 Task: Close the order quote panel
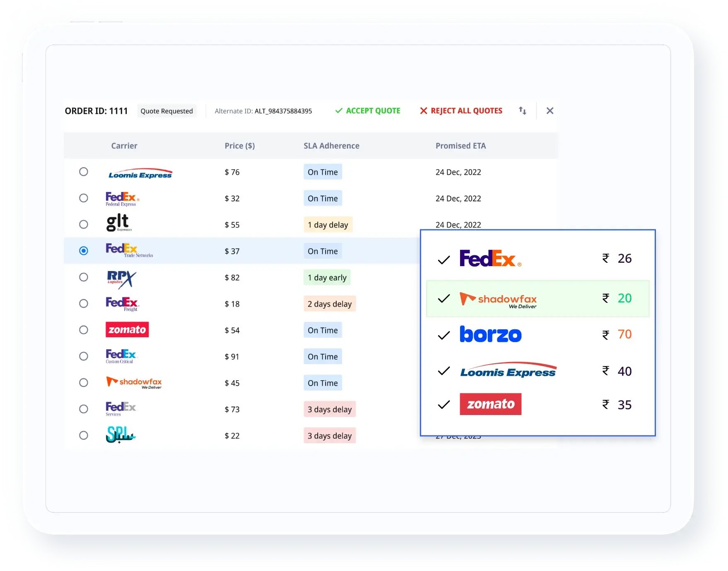tap(550, 111)
